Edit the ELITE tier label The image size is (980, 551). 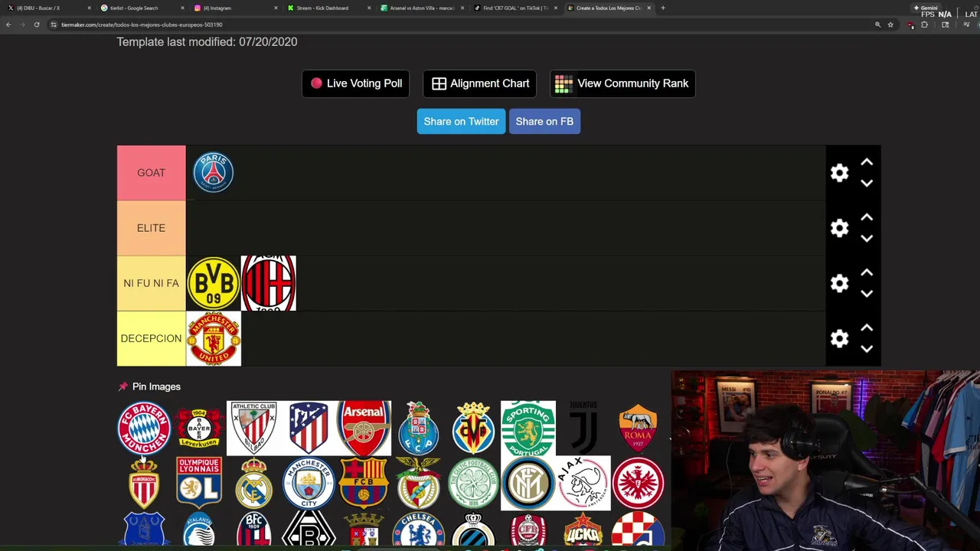[x=151, y=228]
